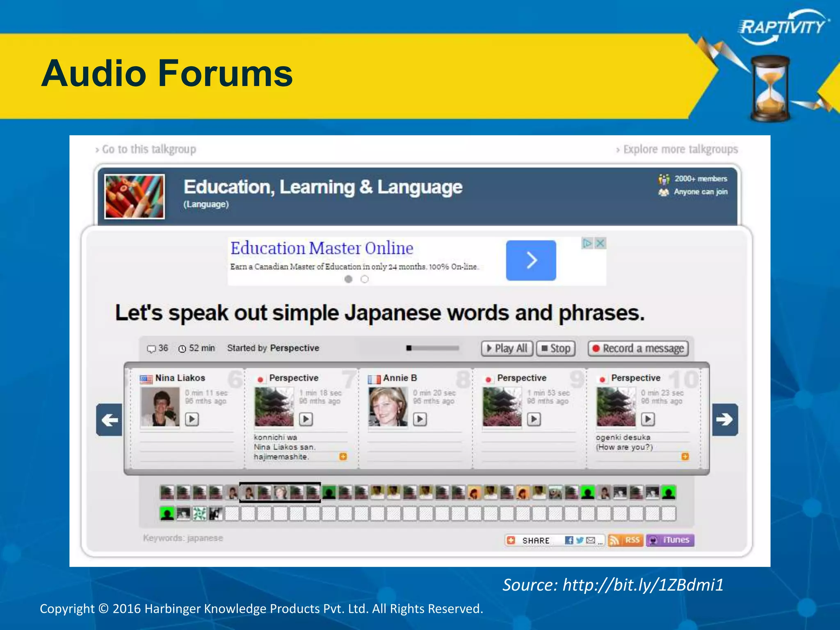Click Annie B's profile photo
Screen dimensions: 840x630
[x=388, y=407]
